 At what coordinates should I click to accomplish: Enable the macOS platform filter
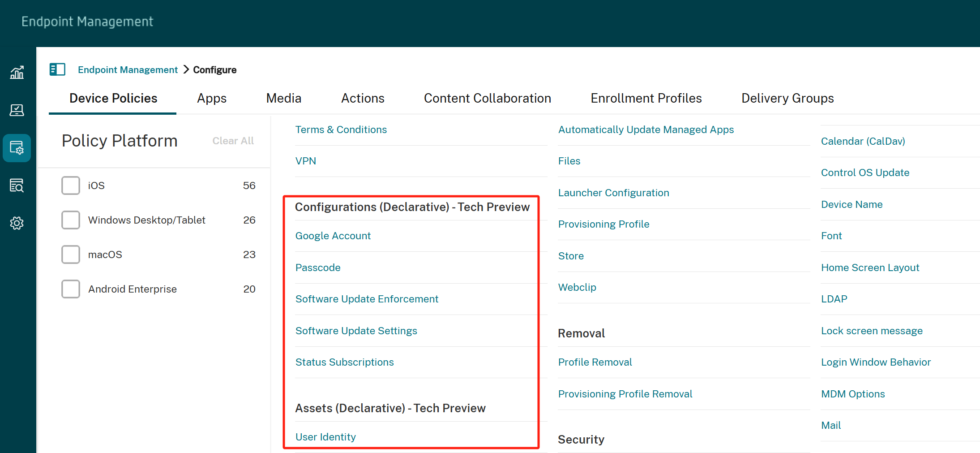(x=70, y=254)
